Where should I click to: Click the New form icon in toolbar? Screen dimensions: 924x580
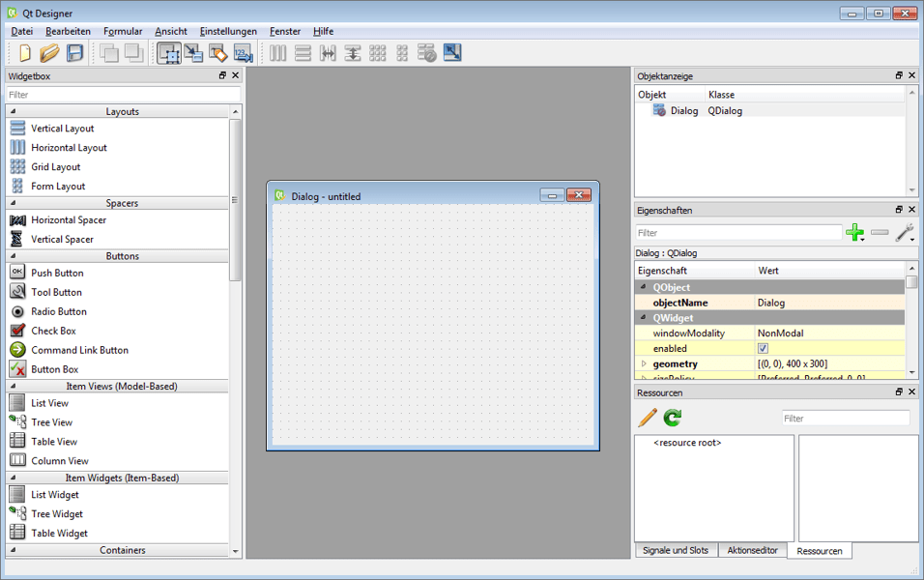pyautogui.click(x=24, y=53)
